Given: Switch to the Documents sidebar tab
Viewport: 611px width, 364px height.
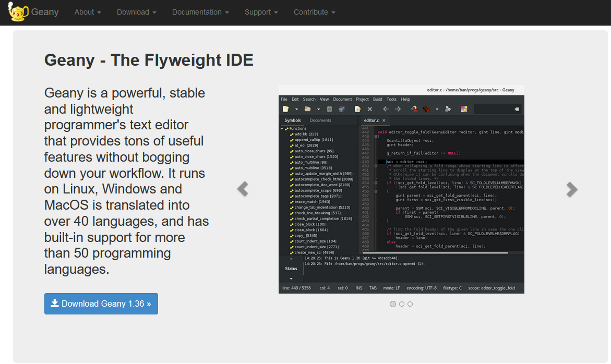Looking at the screenshot, I should pyautogui.click(x=320, y=120).
